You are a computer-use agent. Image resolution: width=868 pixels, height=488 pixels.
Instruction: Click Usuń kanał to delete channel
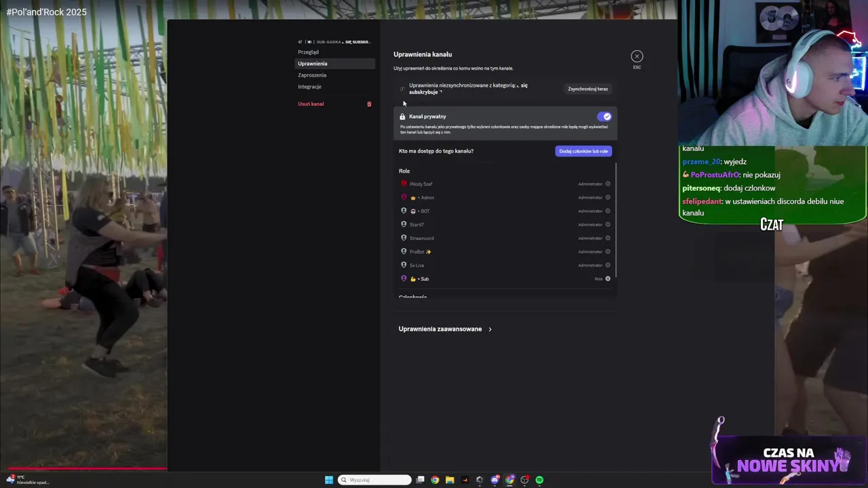pyautogui.click(x=311, y=104)
